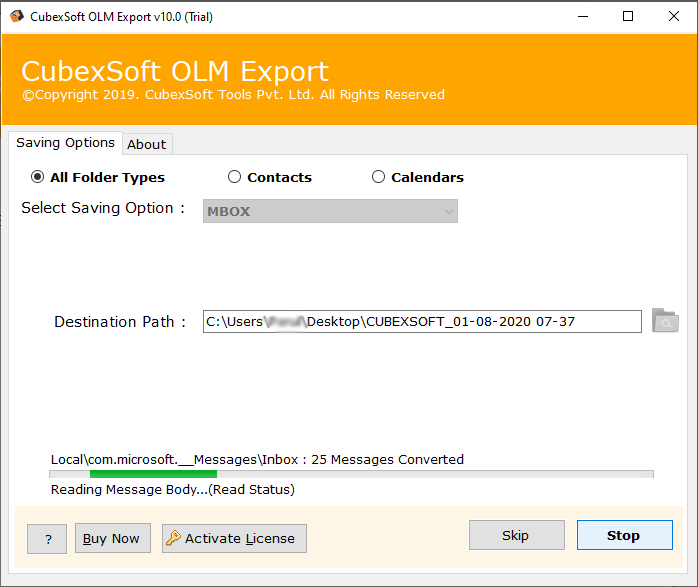Click the CubexSoft OLM Export banner title

(175, 72)
